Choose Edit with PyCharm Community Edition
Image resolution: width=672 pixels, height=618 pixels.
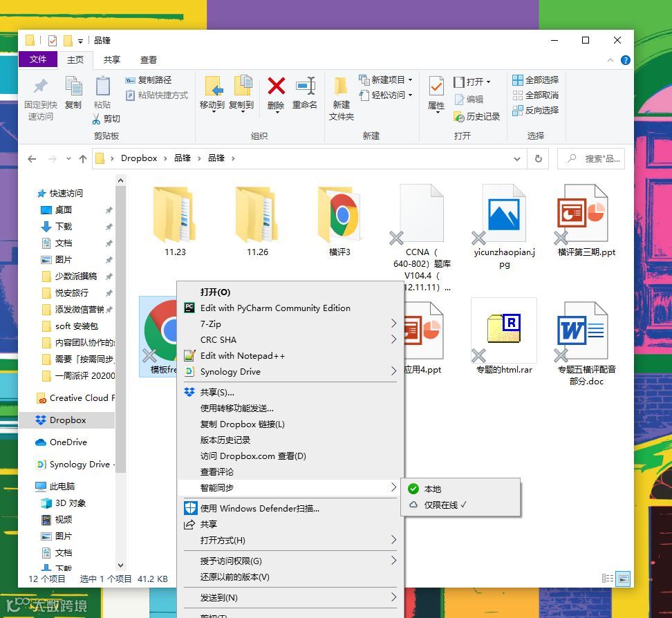click(290, 308)
